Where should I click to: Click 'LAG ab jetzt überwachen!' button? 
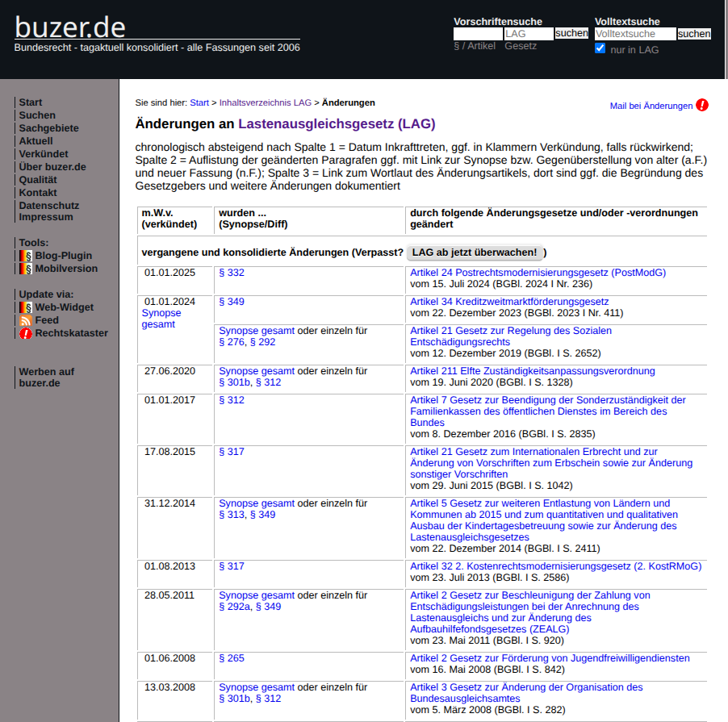475,252
